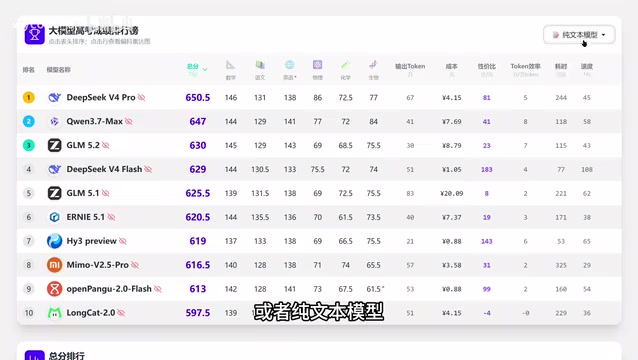Click the gold rank 1 badge

(x=28, y=98)
